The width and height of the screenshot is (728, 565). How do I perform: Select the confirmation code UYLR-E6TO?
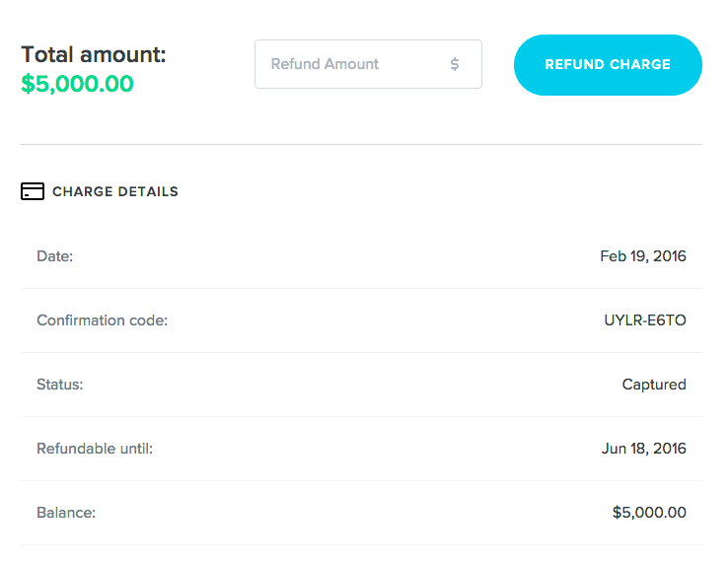(x=644, y=320)
